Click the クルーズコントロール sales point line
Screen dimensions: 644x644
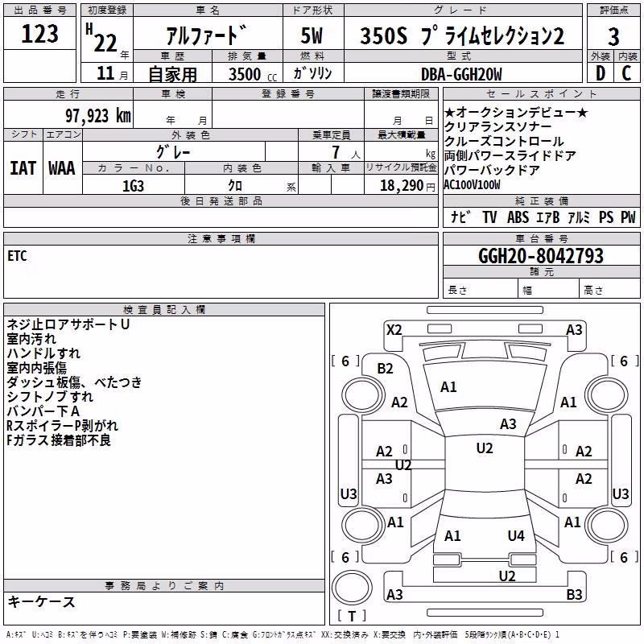[x=504, y=142]
